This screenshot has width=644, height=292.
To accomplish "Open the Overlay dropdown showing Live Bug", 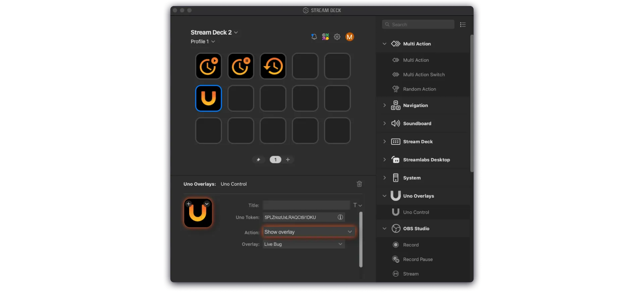I will pyautogui.click(x=304, y=244).
